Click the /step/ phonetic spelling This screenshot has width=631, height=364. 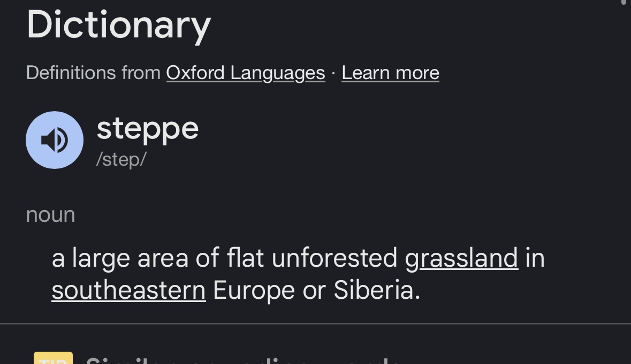click(x=121, y=159)
